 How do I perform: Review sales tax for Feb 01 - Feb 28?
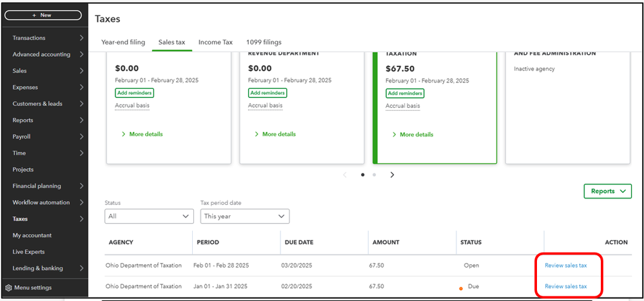[x=565, y=265]
